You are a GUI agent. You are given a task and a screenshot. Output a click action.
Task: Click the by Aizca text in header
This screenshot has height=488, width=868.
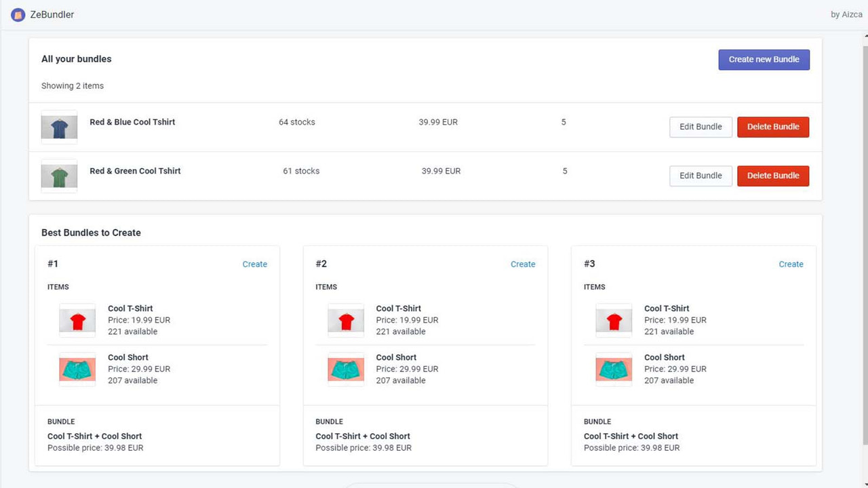click(846, 14)
